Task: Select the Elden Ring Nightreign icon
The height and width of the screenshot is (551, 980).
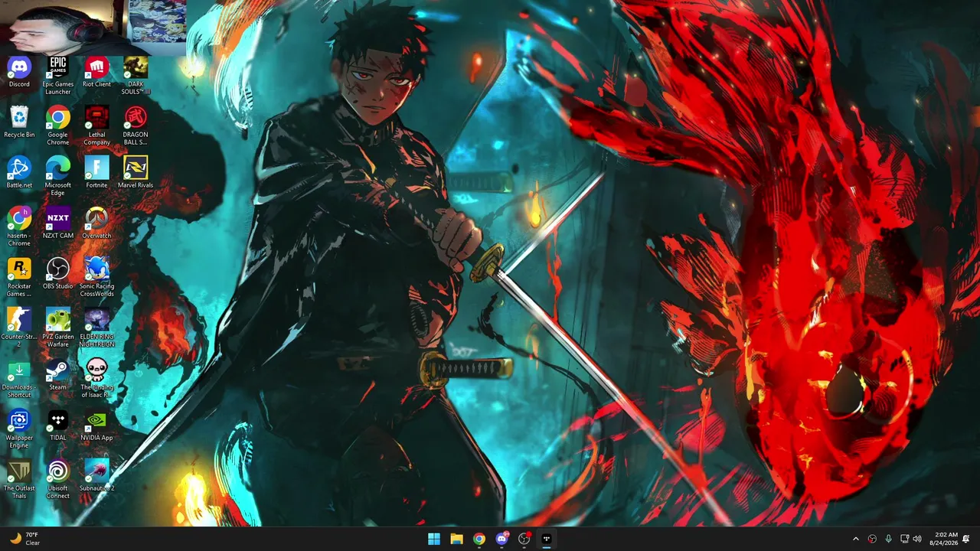Action: point(96,328)
